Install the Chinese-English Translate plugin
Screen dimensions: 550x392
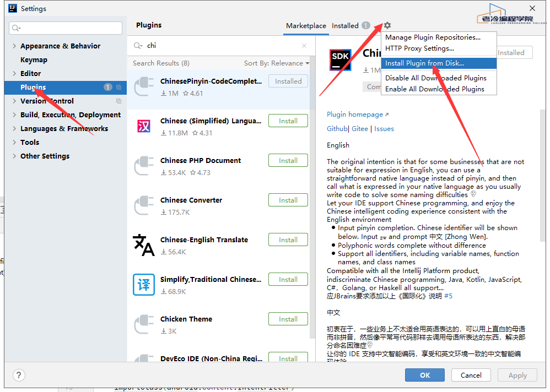(288, 239)
